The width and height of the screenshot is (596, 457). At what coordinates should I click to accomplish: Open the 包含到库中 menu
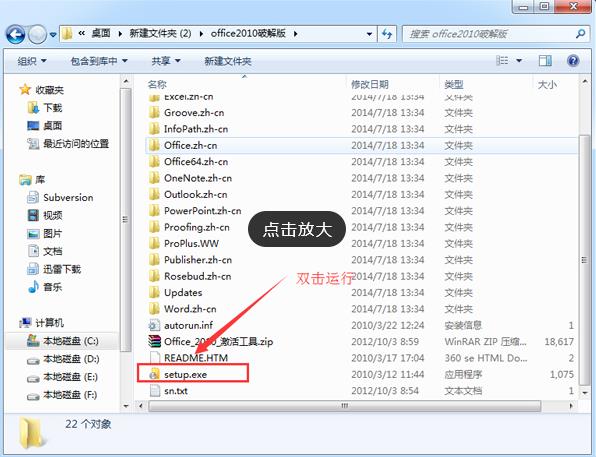(99, 61)
